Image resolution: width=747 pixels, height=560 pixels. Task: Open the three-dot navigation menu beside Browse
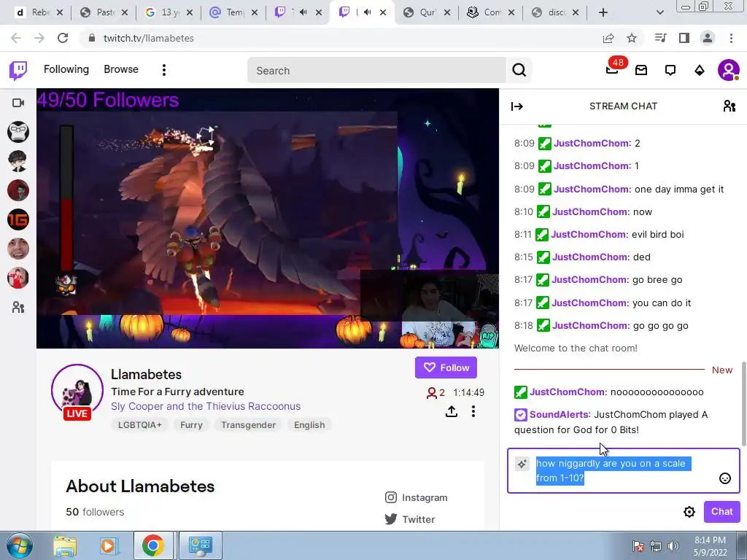pyautogui.click(x=164, y=70)
